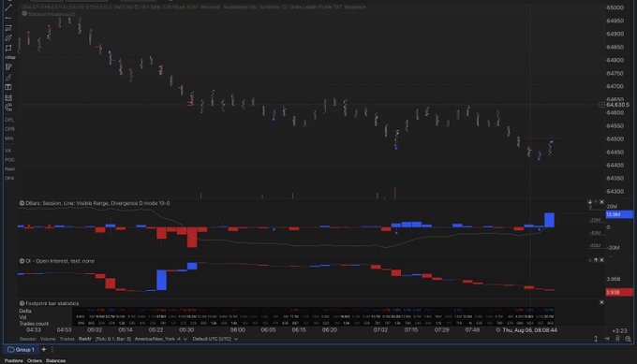Open the volume profile tool
Screen dimensions: 637x364
[x=8, y=67]
